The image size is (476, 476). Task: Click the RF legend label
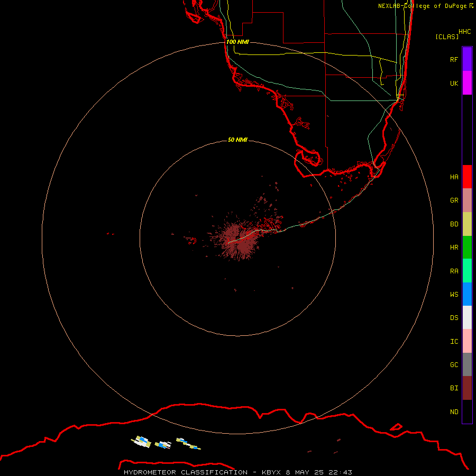(x=454, y=59)
